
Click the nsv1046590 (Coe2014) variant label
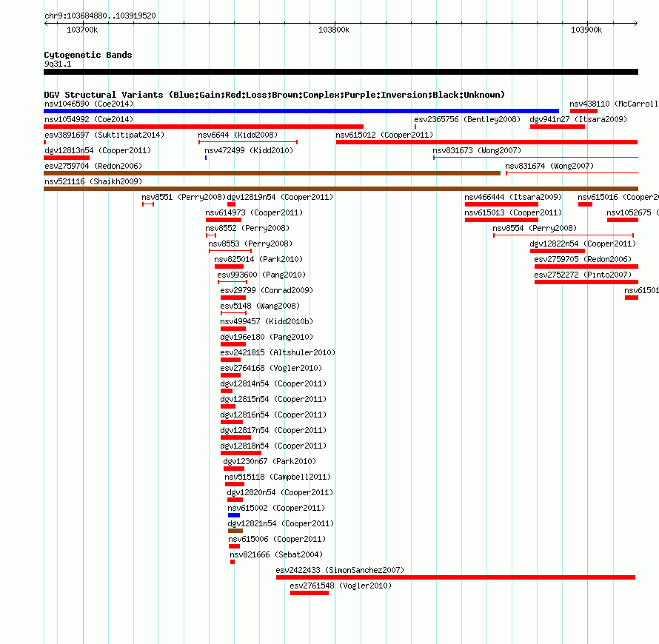click(x=89, y=104)
